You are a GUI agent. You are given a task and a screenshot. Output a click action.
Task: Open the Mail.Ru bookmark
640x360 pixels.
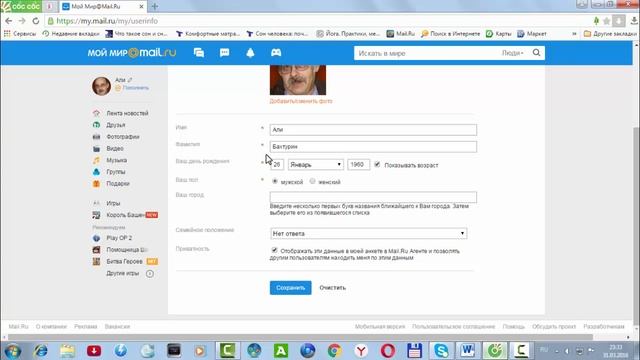[400, 34]
